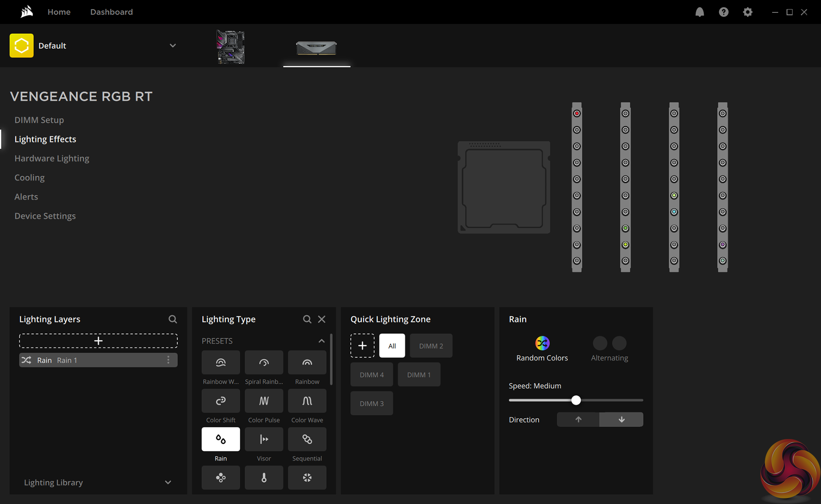Screen dimensions: 821x504
Task: Expand the Default profile dropdown
Action: click(173, 46)
